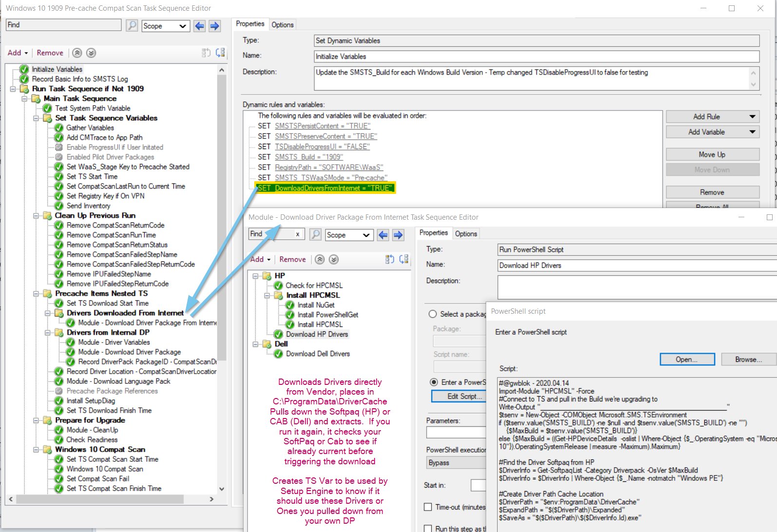Click the green check icon for Download Dell Drivers
777x532 pixels.
pos(279,354)
